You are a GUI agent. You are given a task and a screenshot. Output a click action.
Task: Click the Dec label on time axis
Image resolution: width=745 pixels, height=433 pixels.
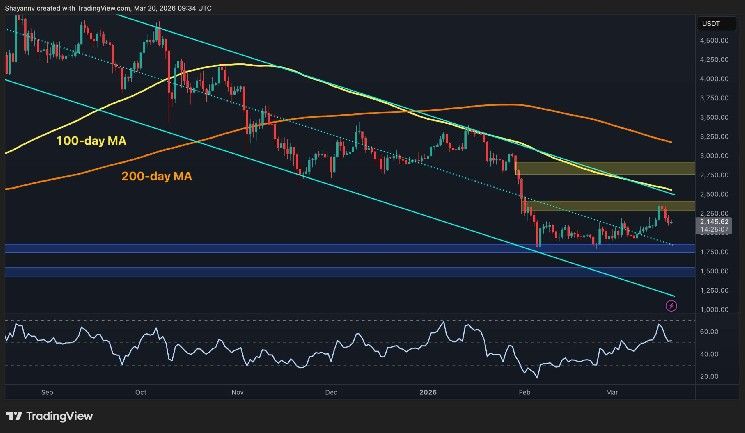tap(331, 393)
